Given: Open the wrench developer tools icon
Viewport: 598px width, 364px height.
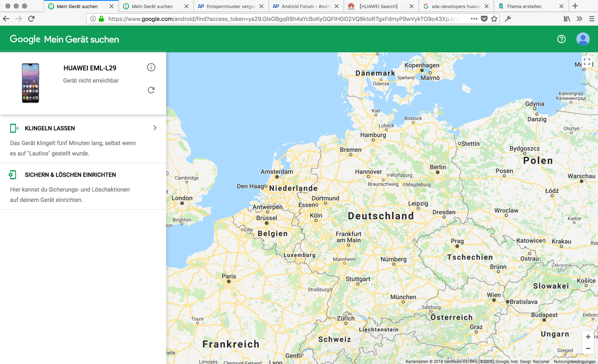Looking at the screenshot, I should point(508,19).
